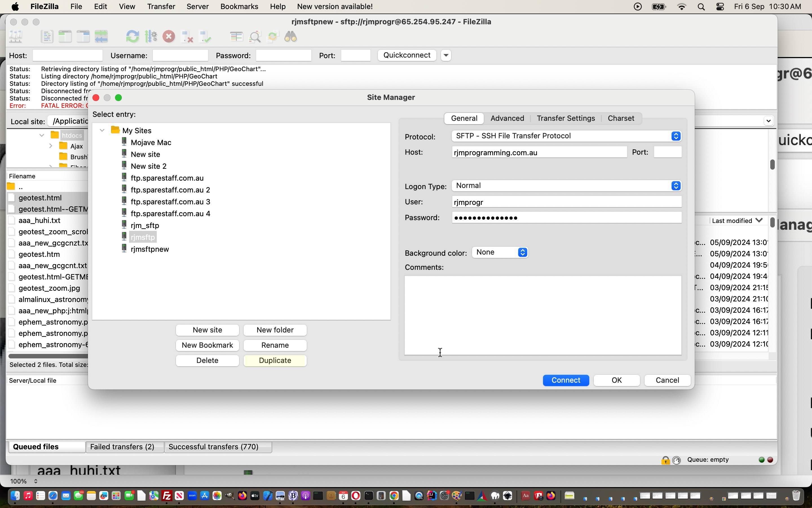Cancel current operation red X icon
This screenshot has height=508, width=812.
coord(169,37)
